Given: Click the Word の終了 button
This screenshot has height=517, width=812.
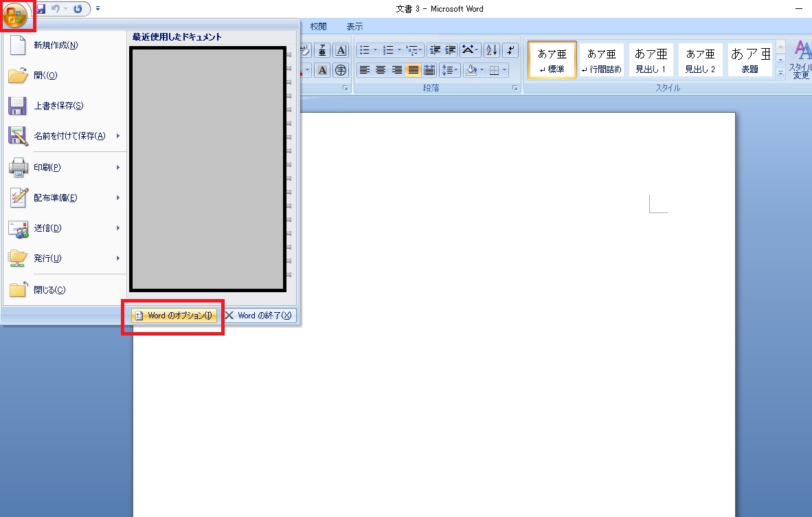Looking at the screenshot, I should coord(258,316).
